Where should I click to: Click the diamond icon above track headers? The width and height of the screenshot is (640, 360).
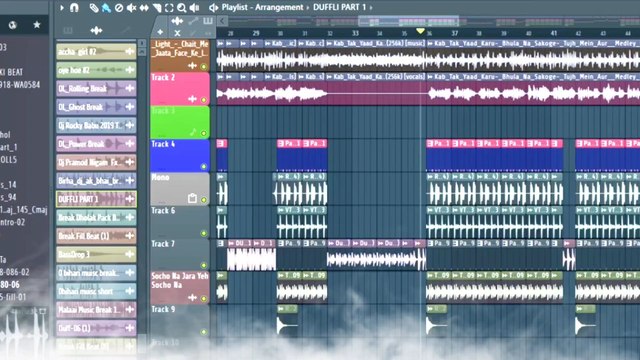(x=160, y=32)
